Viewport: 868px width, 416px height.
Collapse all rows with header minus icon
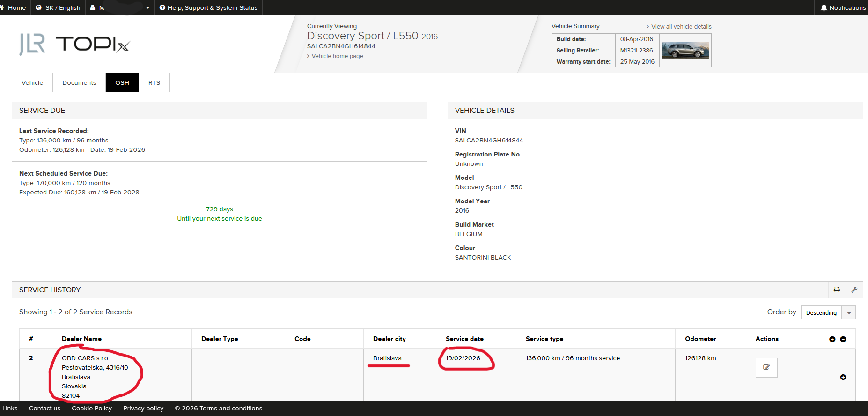point(843,339)
